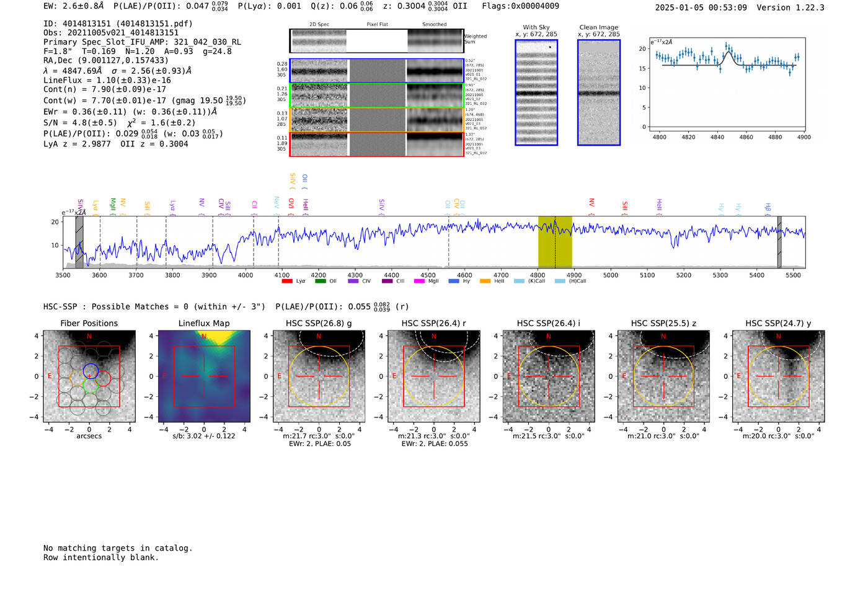Click the red Lyα legend swatch
Viewport: 868px width, 591px height.
(x=287, y=281)
